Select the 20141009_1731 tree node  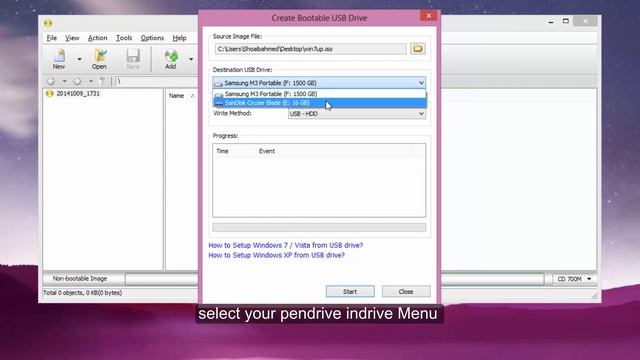coord(78,93)
